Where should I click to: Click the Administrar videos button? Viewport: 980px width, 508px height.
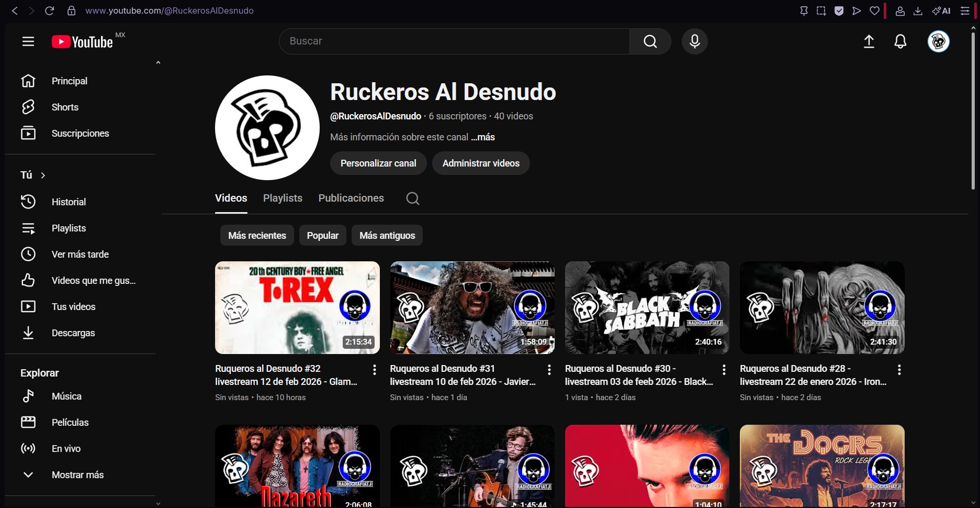[481, 163]
